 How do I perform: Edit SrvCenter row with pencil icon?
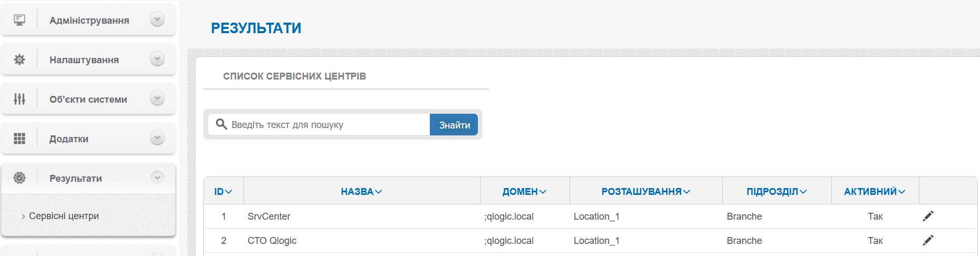pyautogui.click(x=928, y=216)
